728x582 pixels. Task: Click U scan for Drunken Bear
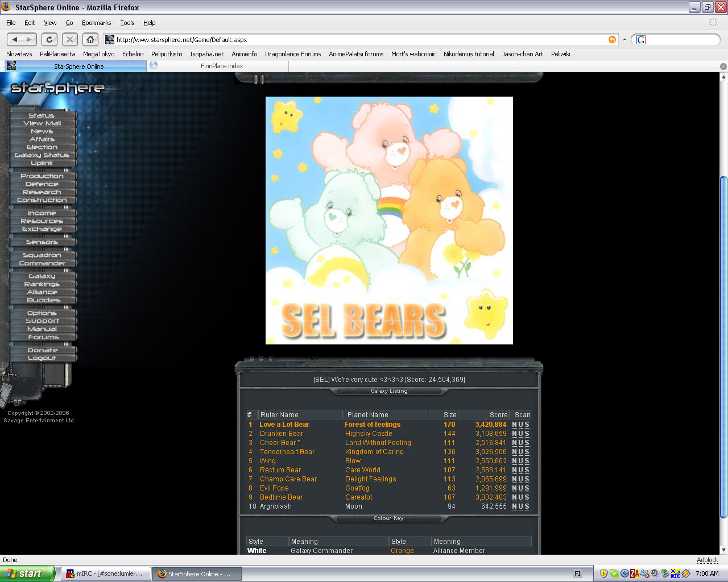[x=520, y=434]
